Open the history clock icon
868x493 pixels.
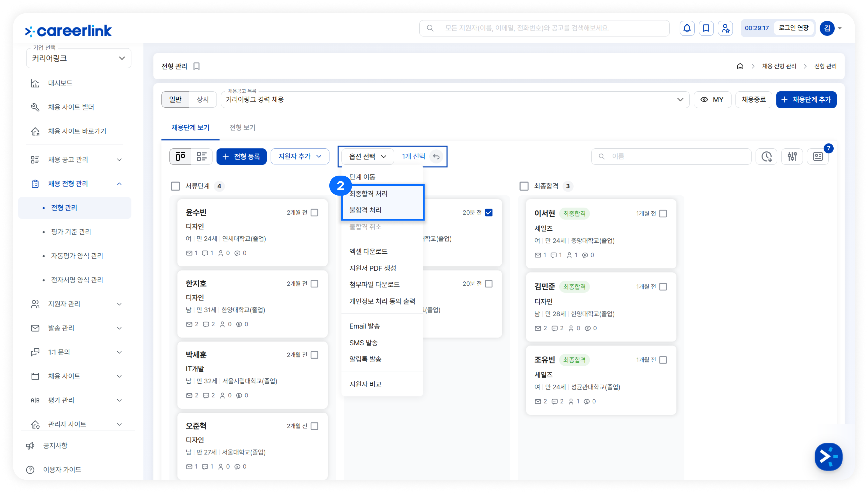[x=767, y=157]
